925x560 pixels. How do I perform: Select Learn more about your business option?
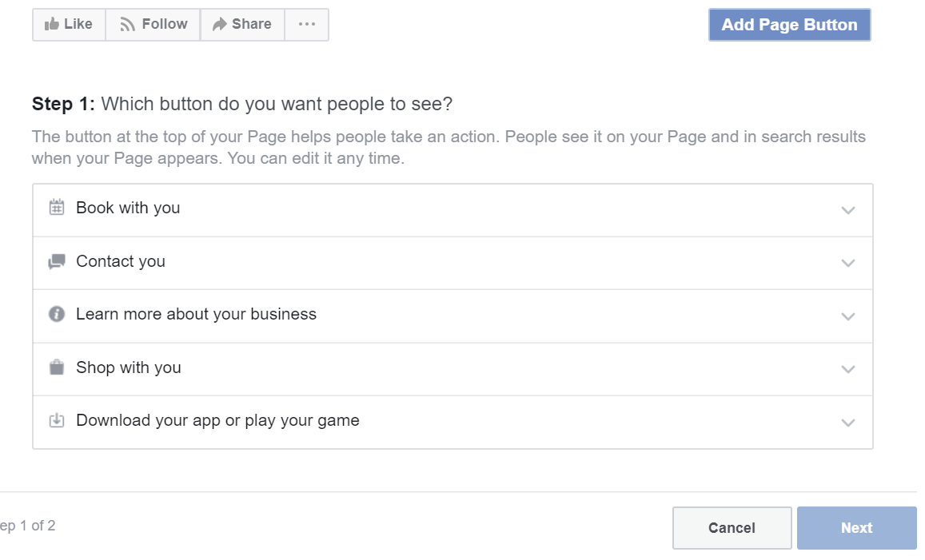453,316
